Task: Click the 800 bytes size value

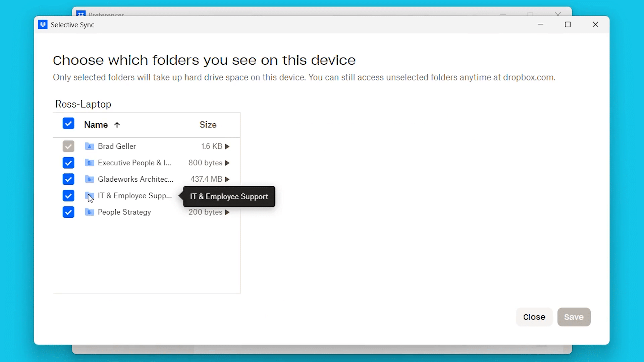Action: 205,163
